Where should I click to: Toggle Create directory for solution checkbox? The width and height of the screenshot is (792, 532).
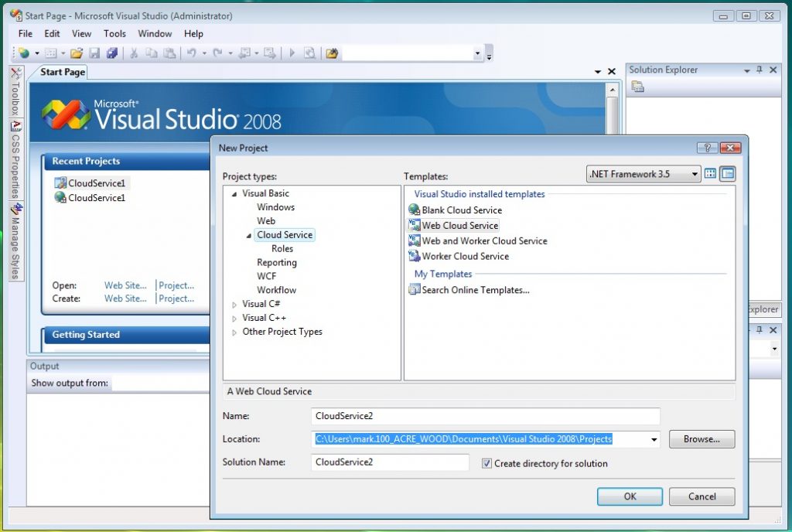point(486,464)
